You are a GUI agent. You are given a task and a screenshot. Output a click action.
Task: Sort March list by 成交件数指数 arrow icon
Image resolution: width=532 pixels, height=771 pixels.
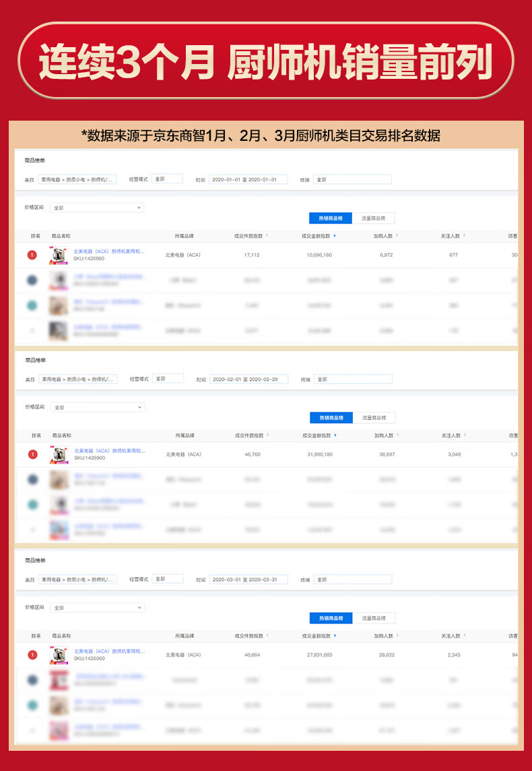coord(267,636)
